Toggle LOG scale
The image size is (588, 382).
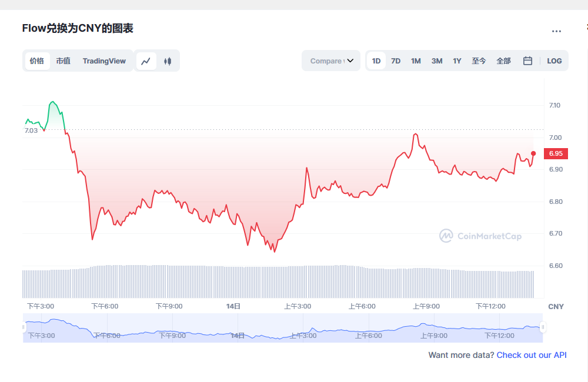[x=554, y=61]
